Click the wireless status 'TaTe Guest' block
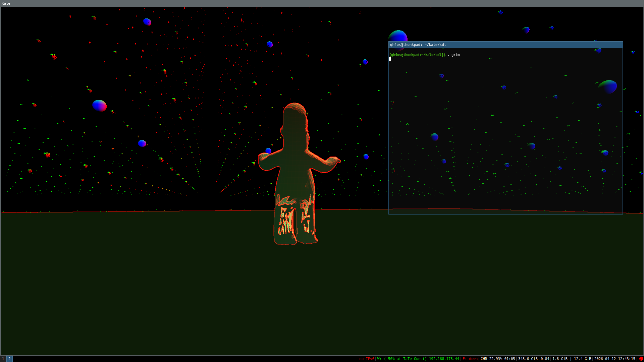 418,359
